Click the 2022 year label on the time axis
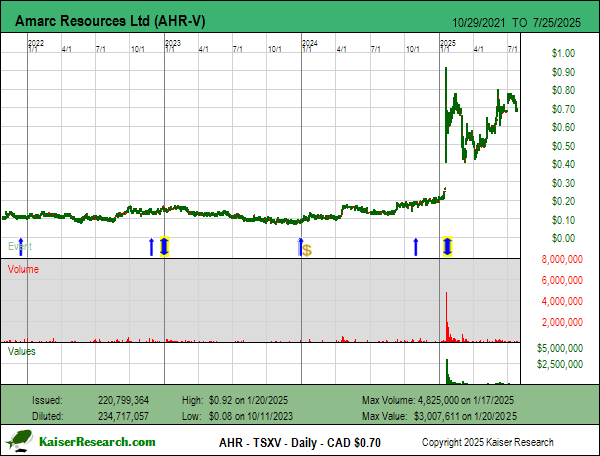 36,43
